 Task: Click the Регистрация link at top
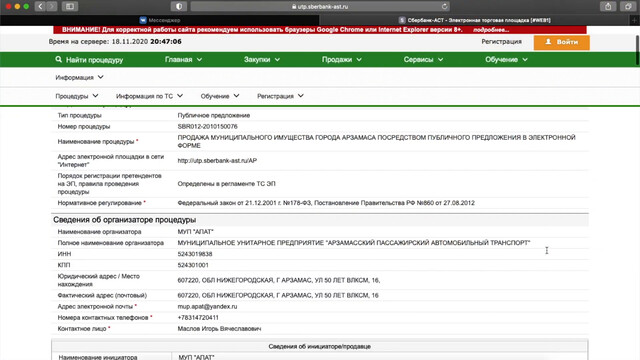[501, 42]
